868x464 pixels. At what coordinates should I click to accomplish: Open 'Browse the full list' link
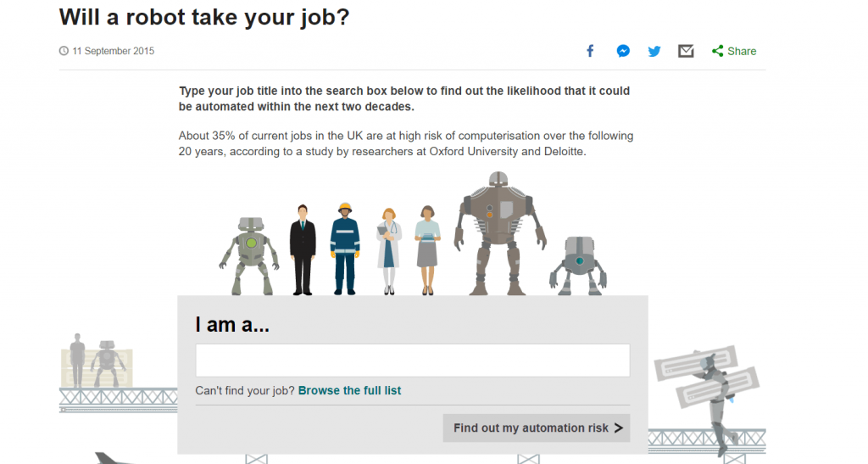click(349, 390)
